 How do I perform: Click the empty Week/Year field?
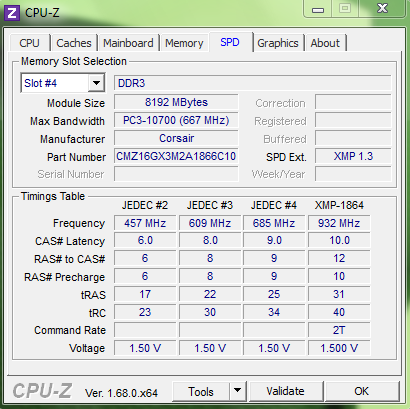coord(353,174)
